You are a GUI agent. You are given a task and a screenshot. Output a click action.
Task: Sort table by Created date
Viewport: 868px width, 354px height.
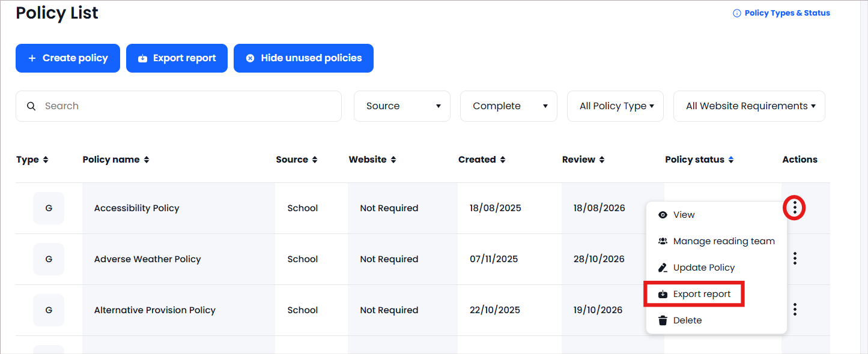click(481, 160)
